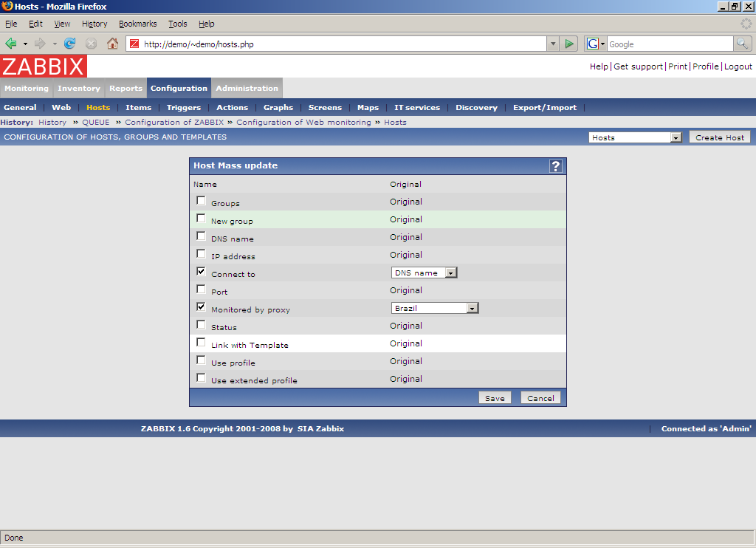The height and width of the screenshot is (548, 756).
Task: Tick the DNS name checkbox
Action: pyautogui.click(x=201, y=236)
